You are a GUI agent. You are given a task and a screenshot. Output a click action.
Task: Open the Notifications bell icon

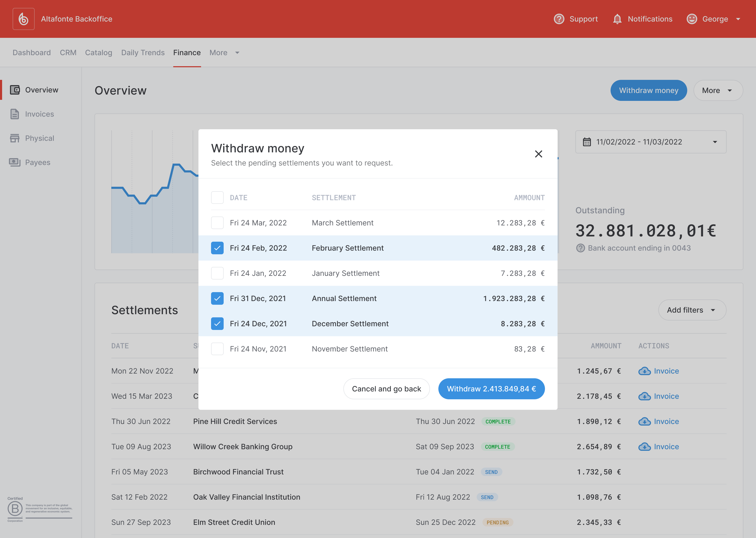617,19
